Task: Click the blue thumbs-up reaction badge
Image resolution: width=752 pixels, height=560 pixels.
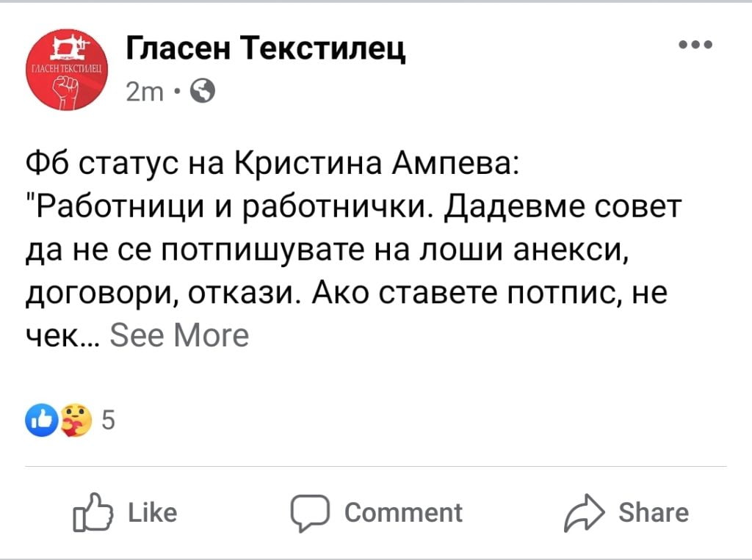Action: coord(42,420)
